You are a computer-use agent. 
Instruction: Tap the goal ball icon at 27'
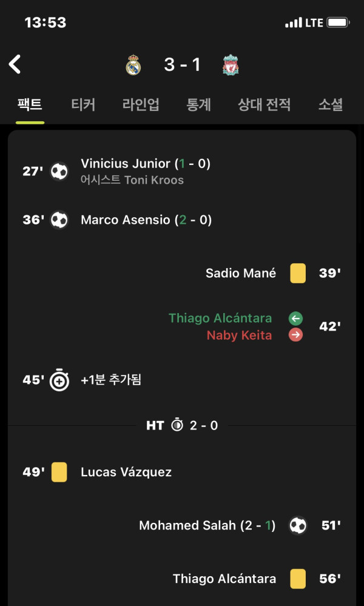pos(59,171)
